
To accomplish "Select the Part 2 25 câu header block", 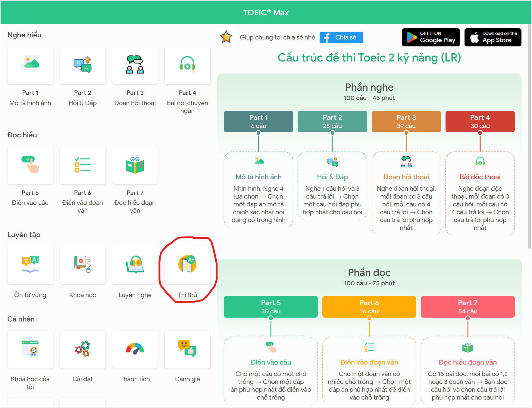I will pyautogui.click(x=332, y=121).
